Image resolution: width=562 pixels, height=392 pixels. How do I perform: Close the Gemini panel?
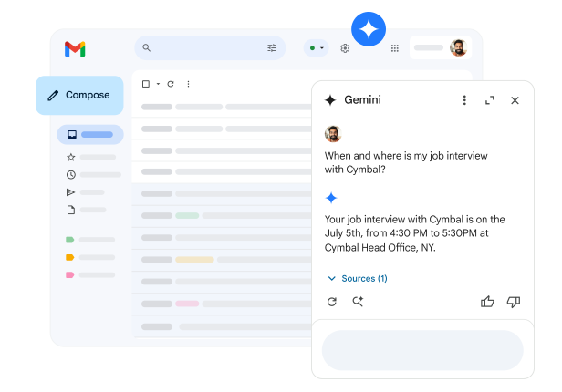pyautogui.click(x=515, y=100)
